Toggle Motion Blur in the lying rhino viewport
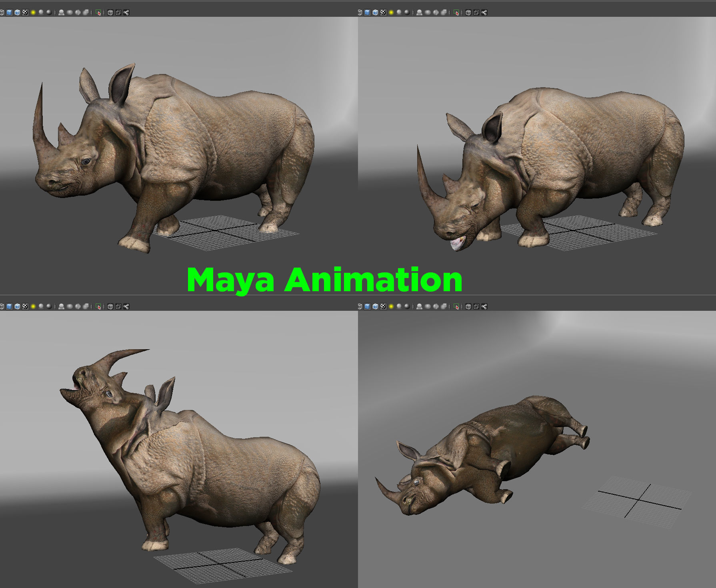The width and height of the screenshot is (716, 588). 428,306
